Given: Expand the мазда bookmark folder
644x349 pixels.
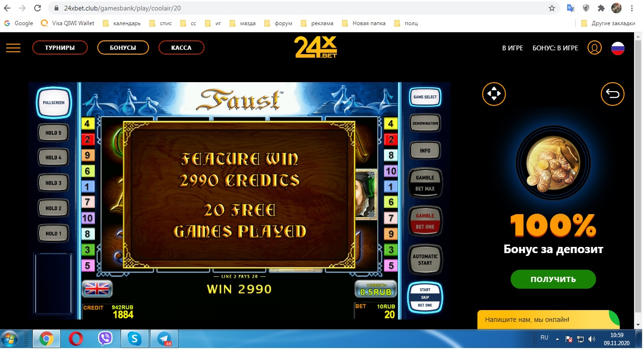Looking at the screenshot, I should tap(243, 23).
